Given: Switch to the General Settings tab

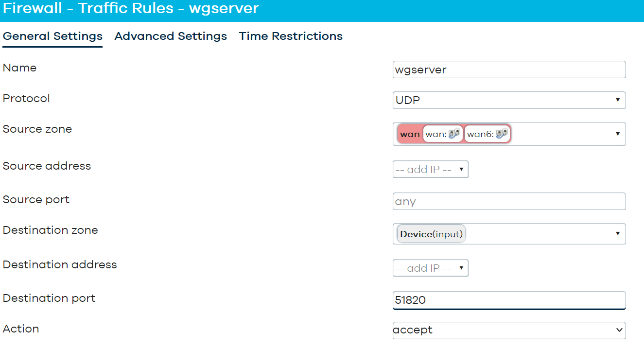Looking at the screenshot, I should [52, 36].
